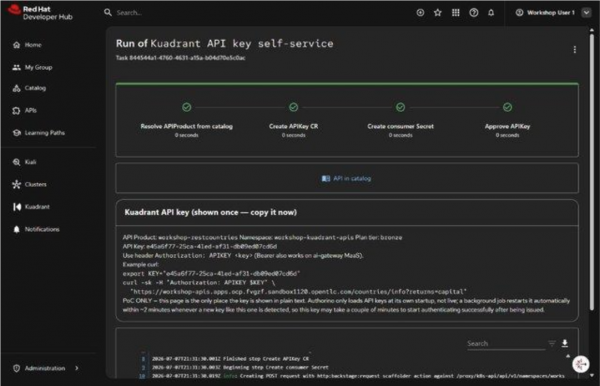Click the search magnifier icon in top bar
The width and height of the screenshot is (600, 386).
(108, 13)
